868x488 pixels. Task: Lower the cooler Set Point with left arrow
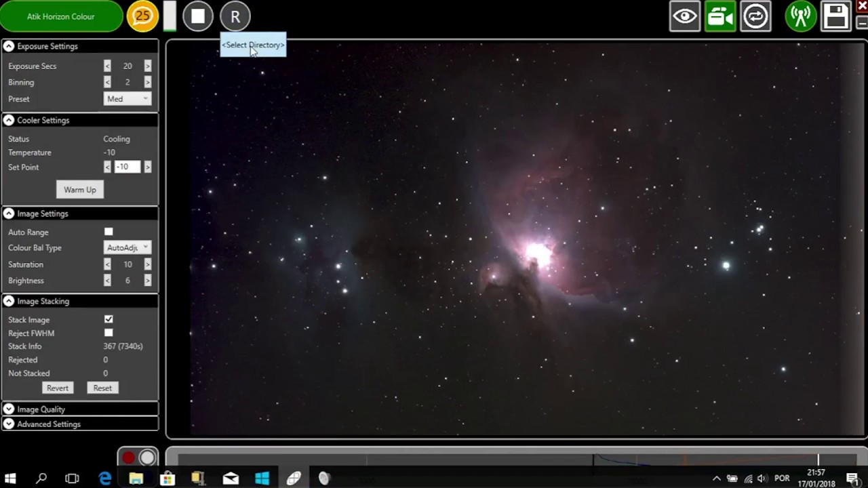107,167
